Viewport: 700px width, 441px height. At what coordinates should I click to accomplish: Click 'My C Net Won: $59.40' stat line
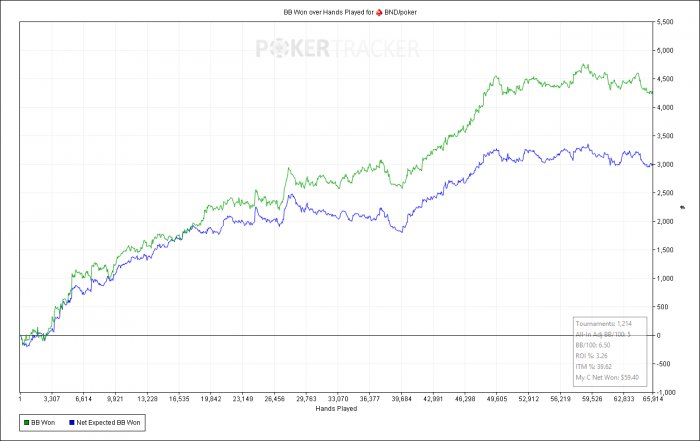(607, 377)
